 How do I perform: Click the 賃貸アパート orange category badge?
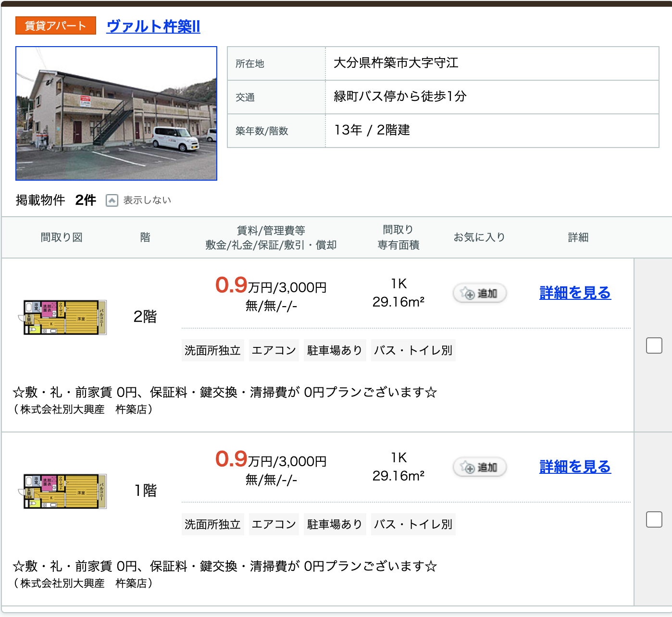[x=55, y=25]
